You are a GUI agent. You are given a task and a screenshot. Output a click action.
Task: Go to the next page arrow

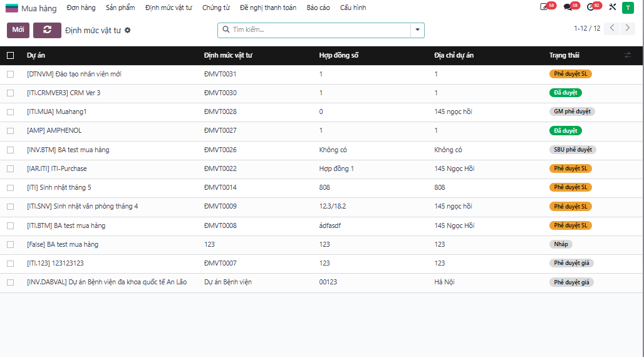[x=627, y=28]
